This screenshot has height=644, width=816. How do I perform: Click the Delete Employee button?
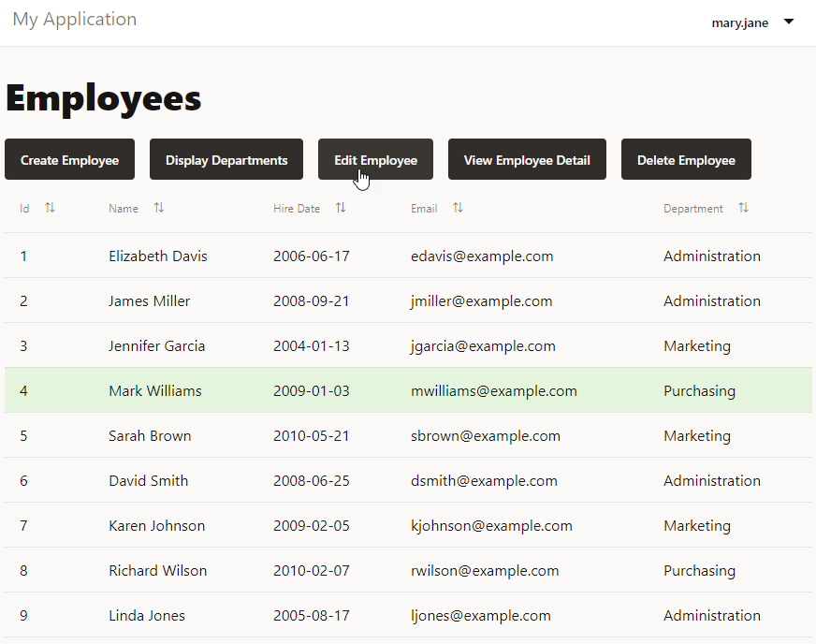686,159
